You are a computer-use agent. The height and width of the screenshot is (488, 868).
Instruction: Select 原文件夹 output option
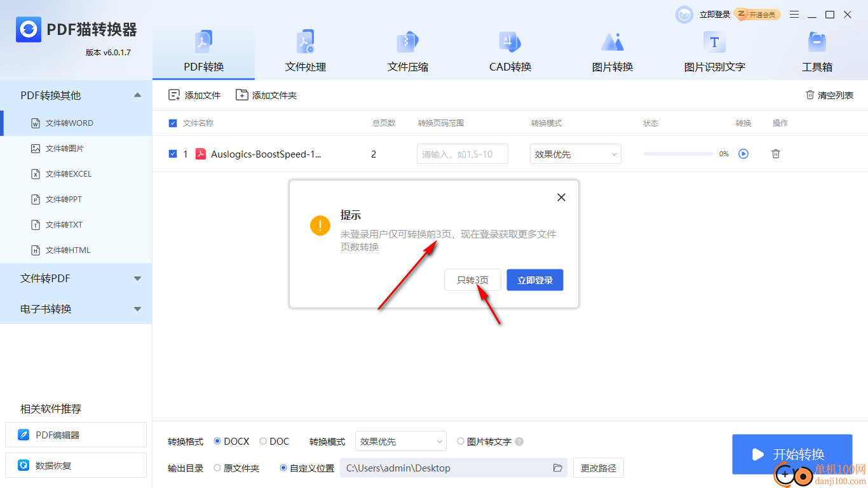point(217,468)
